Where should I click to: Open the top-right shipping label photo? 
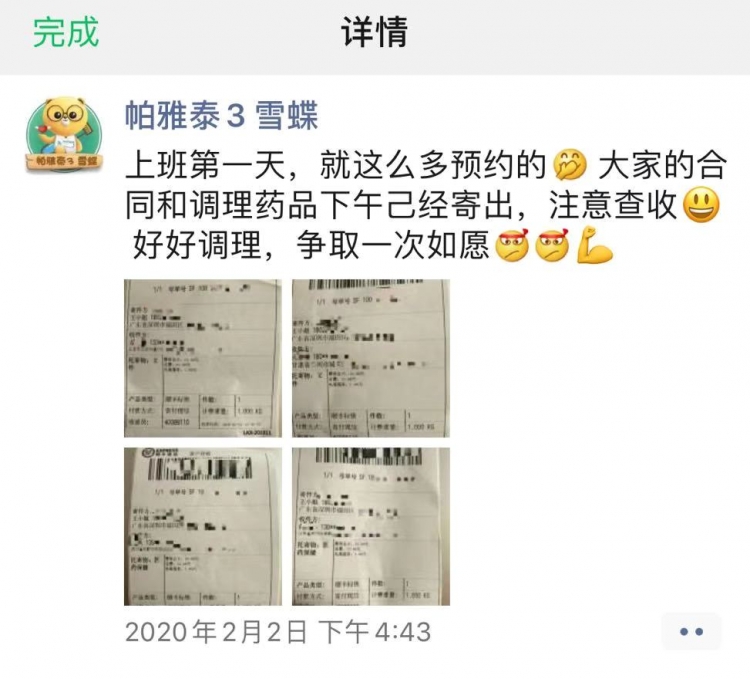[x=371, y=358]
